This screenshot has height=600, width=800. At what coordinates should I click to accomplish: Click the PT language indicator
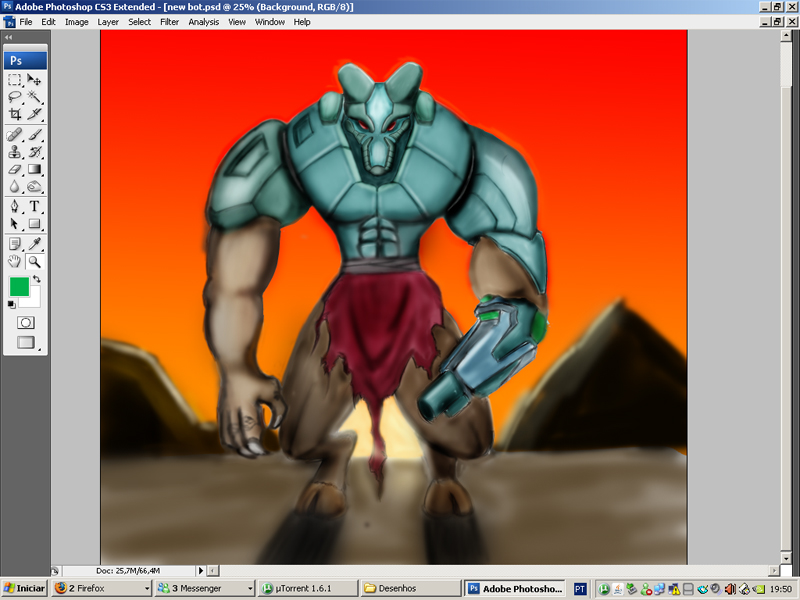coord(580,589)
